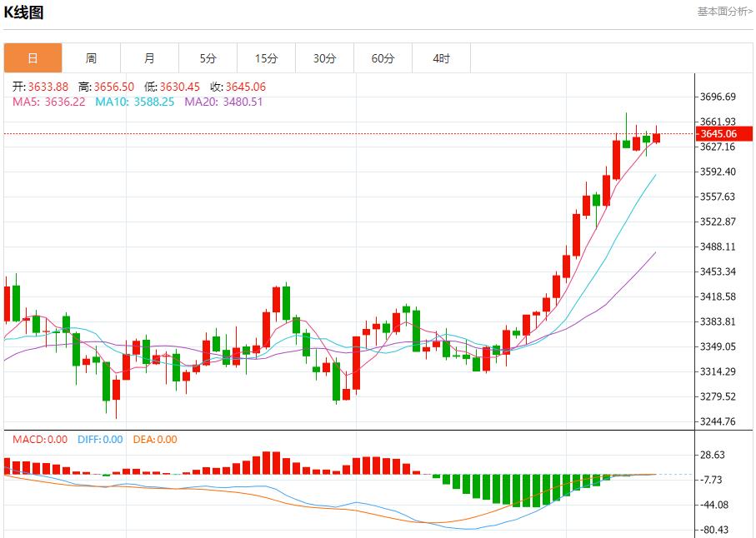Viewport: 756px width, 538px height.
Task: Switch to the 4时 timeframe tab
Action: coord(441,58)
